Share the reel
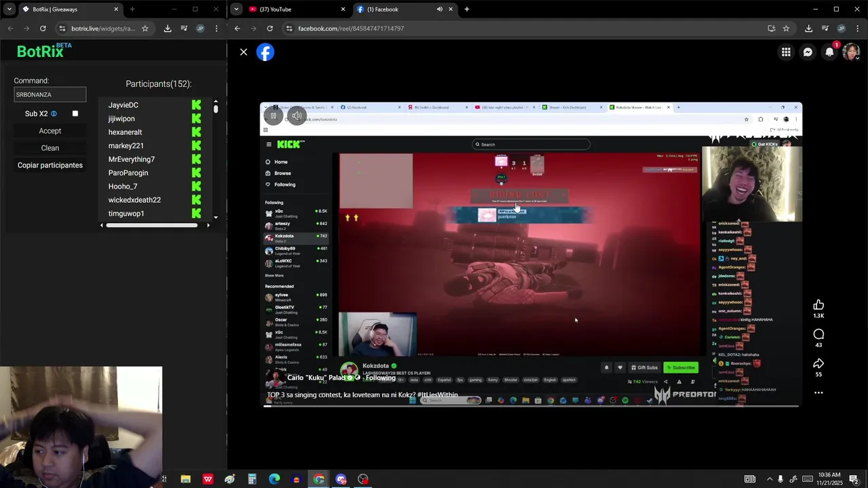The height and width of the screenshot is (488, 868). [818, 363]
